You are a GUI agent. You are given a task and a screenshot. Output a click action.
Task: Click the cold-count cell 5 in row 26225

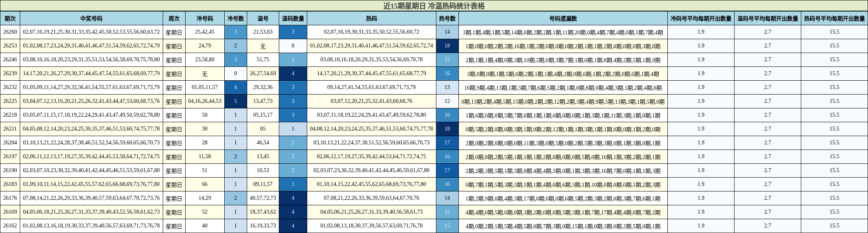click(236, 101)
